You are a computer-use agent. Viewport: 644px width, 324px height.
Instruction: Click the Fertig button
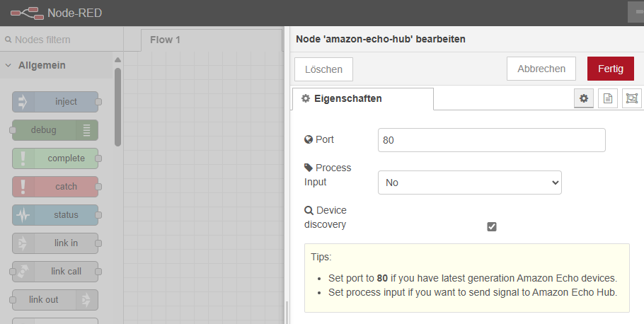610,69
